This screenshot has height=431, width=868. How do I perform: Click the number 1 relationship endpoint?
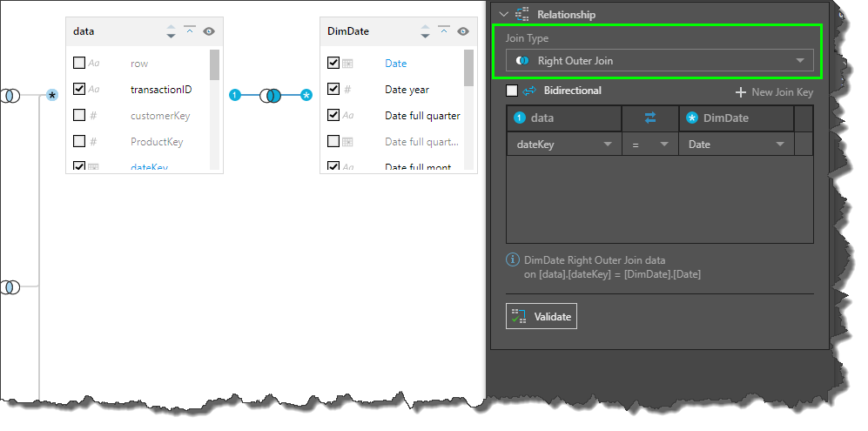(x=234, y=95)
